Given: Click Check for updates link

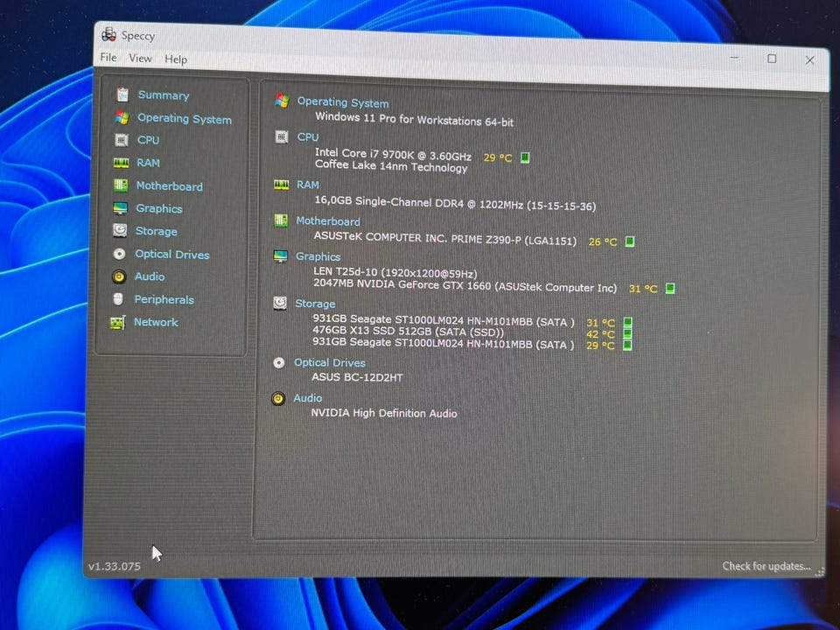Looking at the screenshot, I should pyautogui.click(x=766, y=566).
